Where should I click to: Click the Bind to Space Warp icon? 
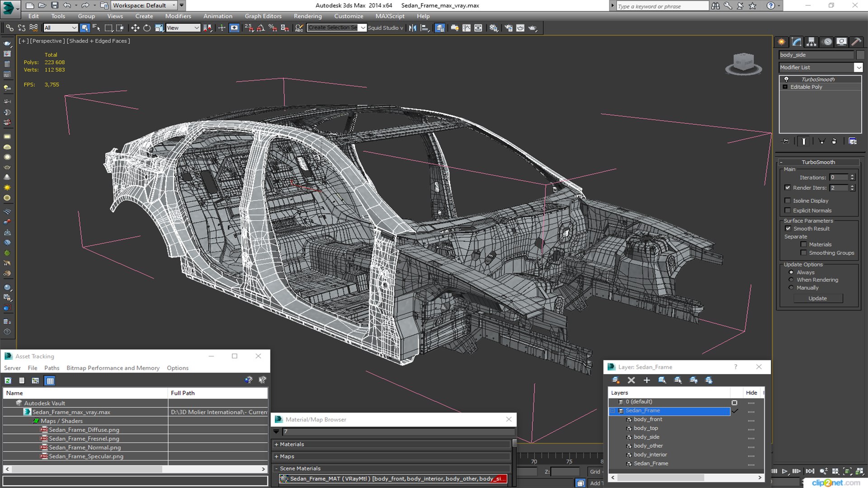click(x=33, y=28)
